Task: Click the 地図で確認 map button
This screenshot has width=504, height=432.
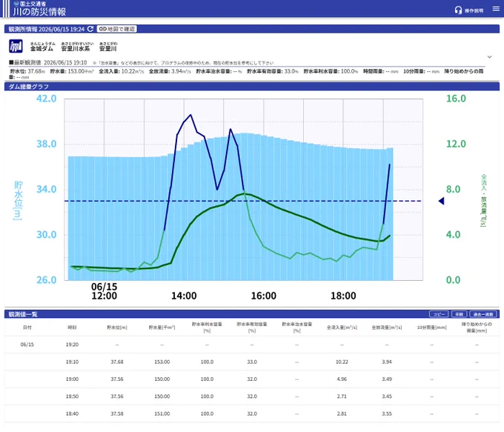Action: [x=116, y=29]
